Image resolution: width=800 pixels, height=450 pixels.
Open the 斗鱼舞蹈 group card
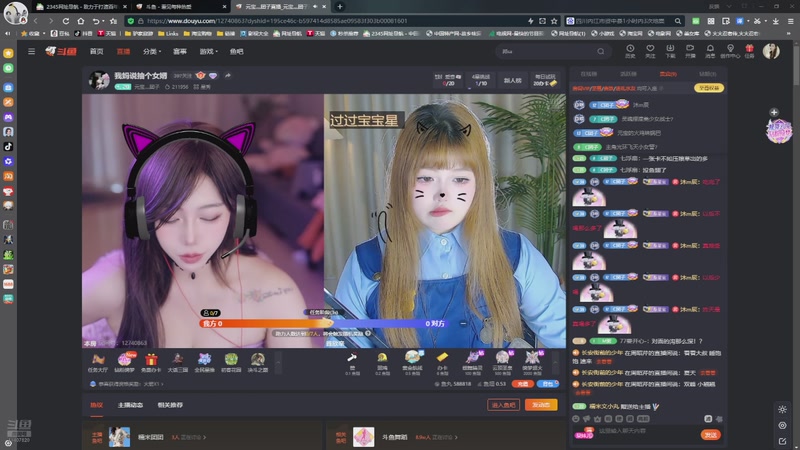445,437
